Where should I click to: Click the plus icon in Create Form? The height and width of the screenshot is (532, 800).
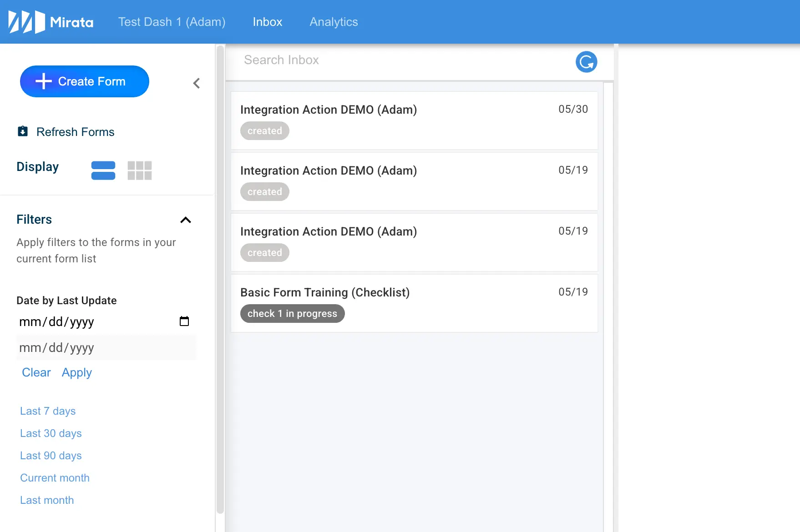point(44,81)
